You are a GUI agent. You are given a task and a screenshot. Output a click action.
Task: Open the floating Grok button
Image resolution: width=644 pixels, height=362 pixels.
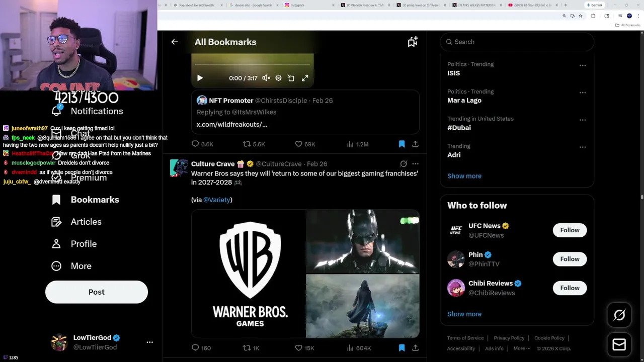[619, 315]
